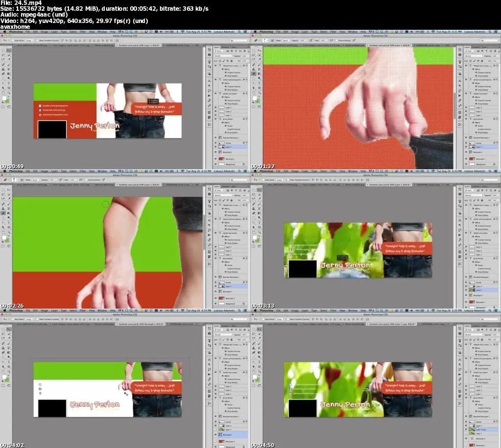
Task: Hide the Rectangle 1 layer in the 00:00:49 frame
Action: (x=215, y=158)
